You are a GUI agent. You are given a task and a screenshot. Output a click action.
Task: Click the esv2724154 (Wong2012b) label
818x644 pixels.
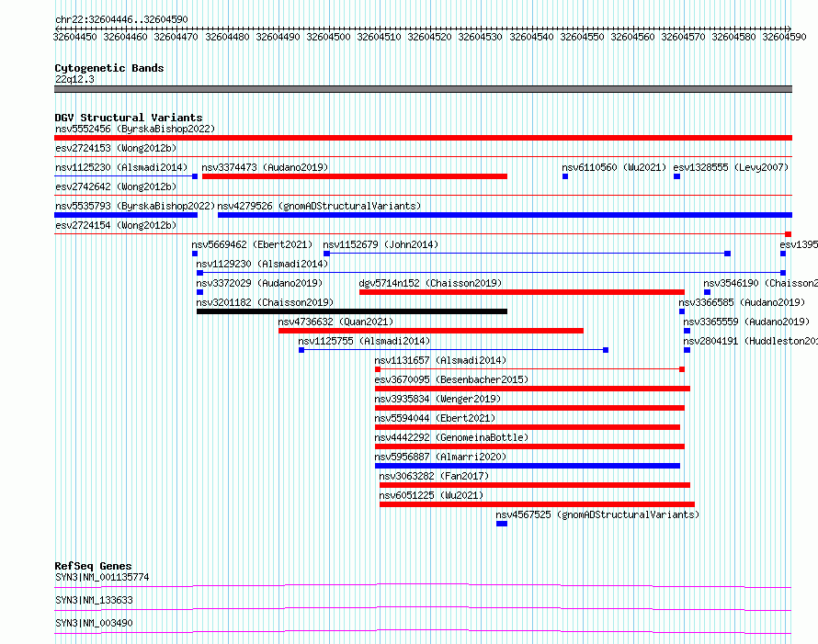[x=116, y=225]
